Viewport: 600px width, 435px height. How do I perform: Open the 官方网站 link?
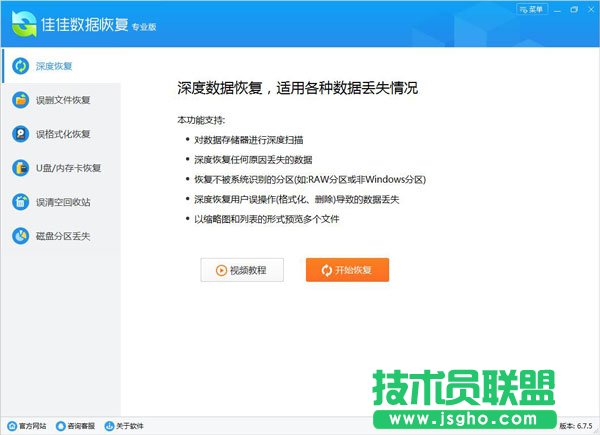pos(27,426)
